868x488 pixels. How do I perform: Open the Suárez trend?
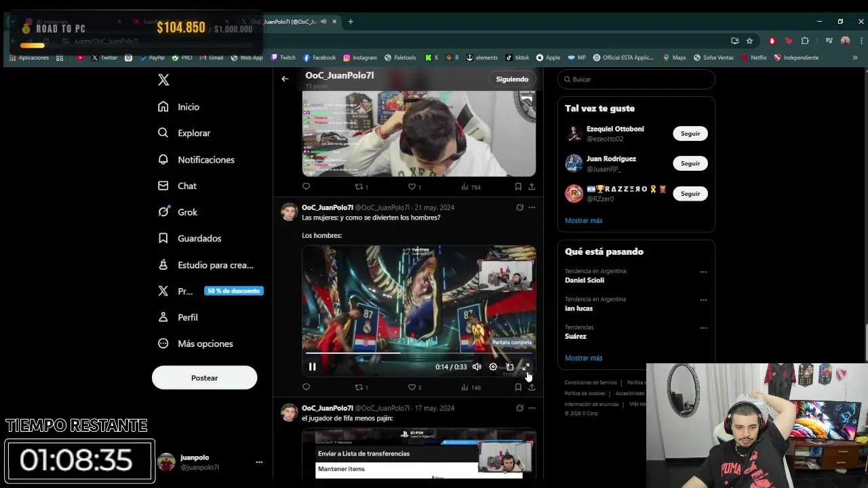coord(576,336)
